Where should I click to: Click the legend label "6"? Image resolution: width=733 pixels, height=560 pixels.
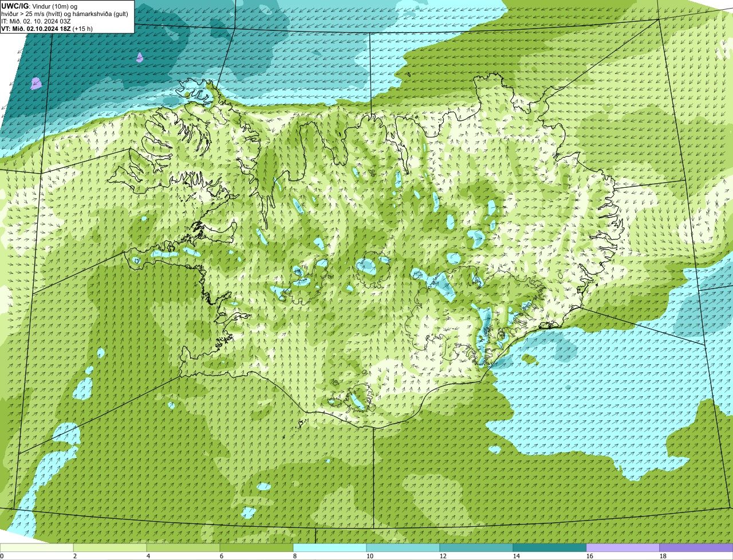222,556
